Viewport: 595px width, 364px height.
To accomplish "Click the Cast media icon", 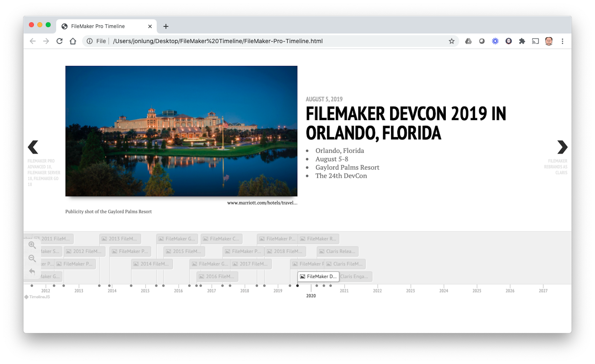I will pyautogui.click(x=535, y=41).
